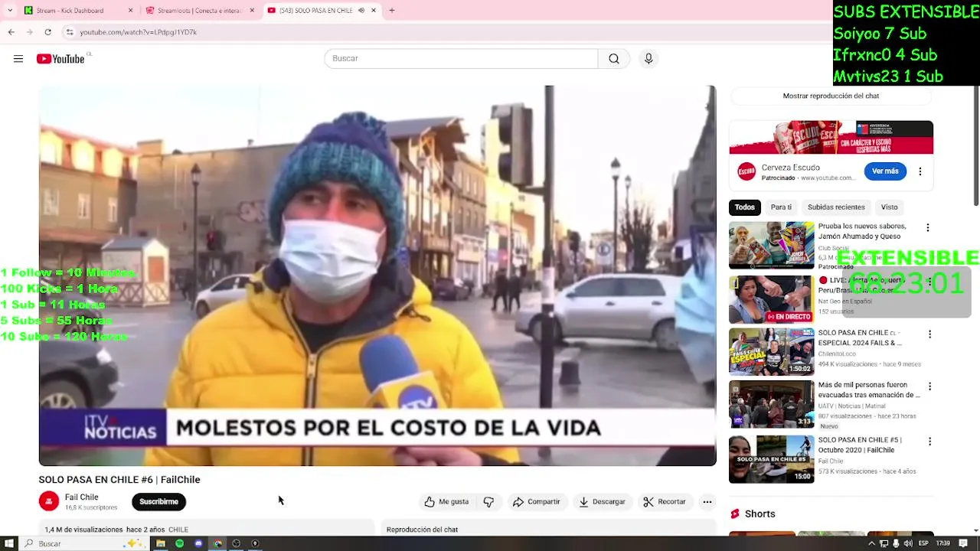Click the video player to pause playback
Screen dimensions: 980x551
[x=377, y=275]
